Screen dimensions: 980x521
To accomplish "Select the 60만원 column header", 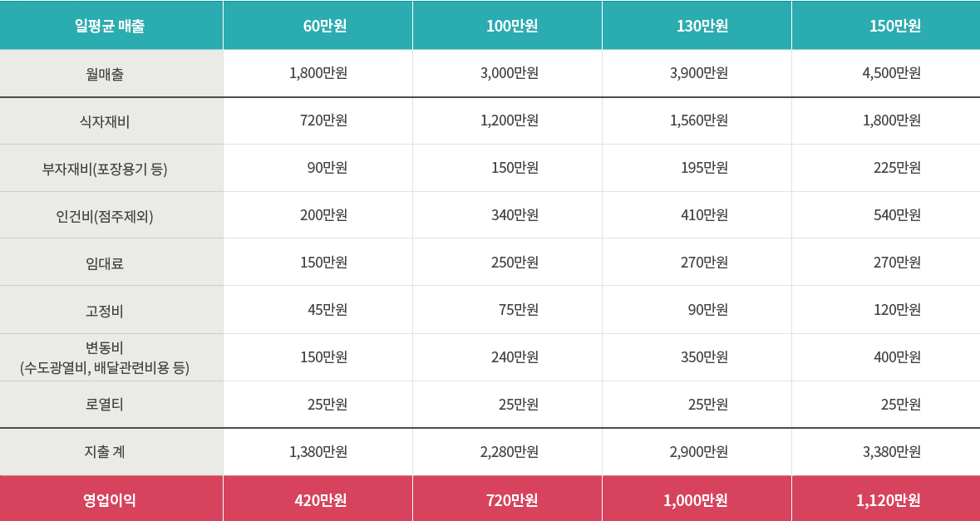I will click(318, 26).
